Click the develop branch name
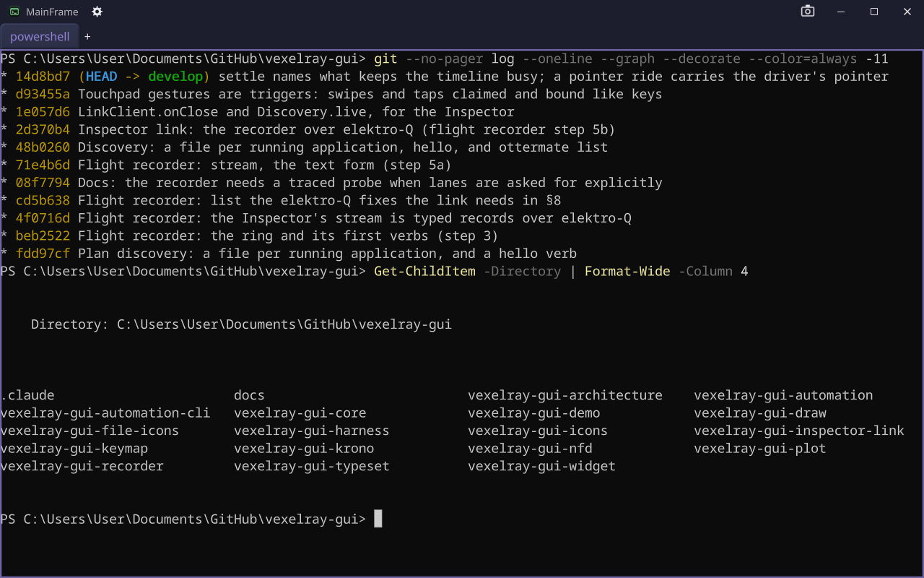The width and height of the screenshot is (924, 578). click(x=175, y=77)
